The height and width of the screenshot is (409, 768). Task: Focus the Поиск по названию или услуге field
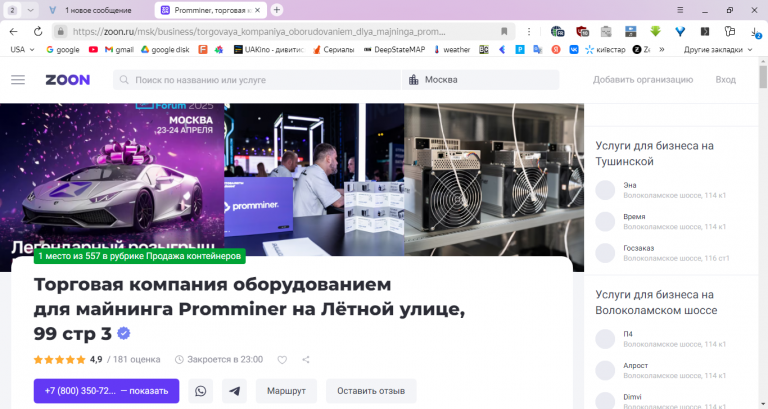[257, 80]
